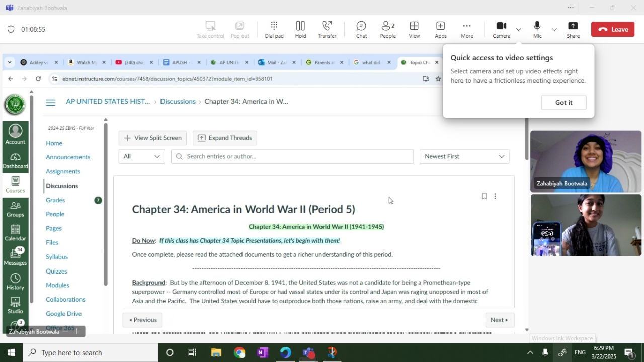Open course Quizzes
The width and height of the screenshot is (644, 362).
(56, 271)
